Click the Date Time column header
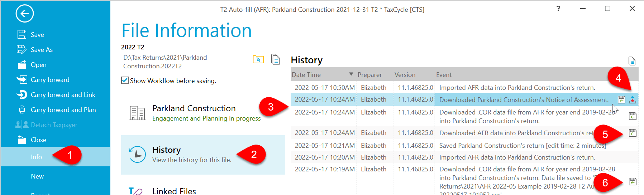This screenshot has height=195, width=644. click(x=323, y=75)
